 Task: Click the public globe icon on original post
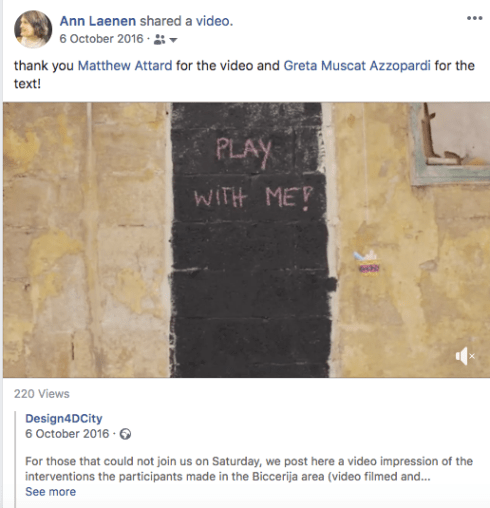point(125,434)
